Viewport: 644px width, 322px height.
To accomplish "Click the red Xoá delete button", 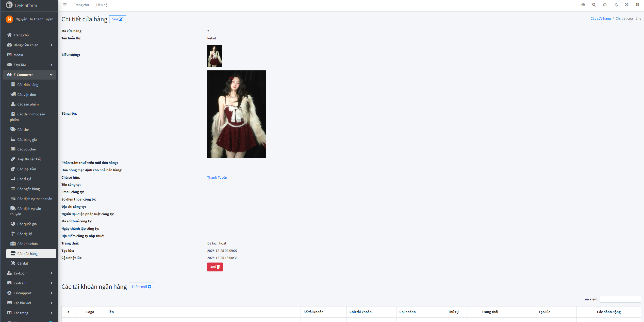I will (x=215, y=267).
